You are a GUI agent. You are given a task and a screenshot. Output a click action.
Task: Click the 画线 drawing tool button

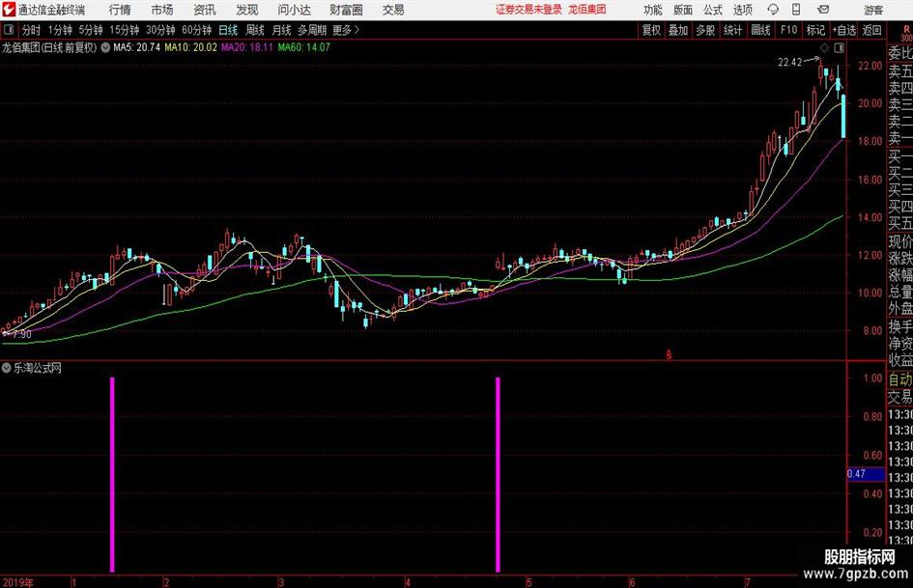(x=760, y=30)
